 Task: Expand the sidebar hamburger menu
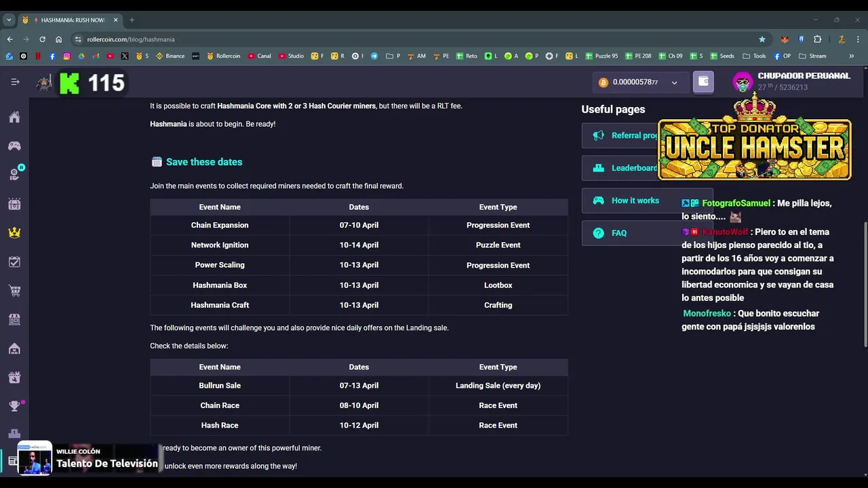point(15,82)
